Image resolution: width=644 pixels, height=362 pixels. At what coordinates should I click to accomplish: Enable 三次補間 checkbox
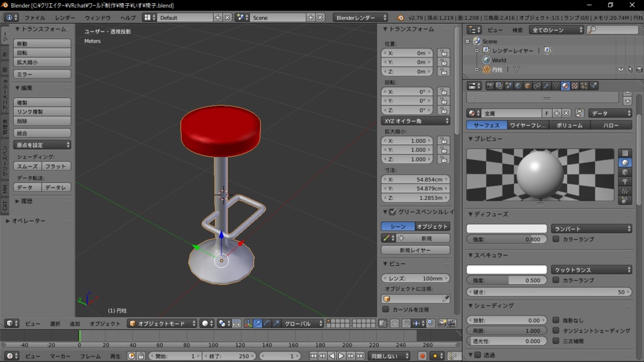pyautogui.click(x=556, y=341)
